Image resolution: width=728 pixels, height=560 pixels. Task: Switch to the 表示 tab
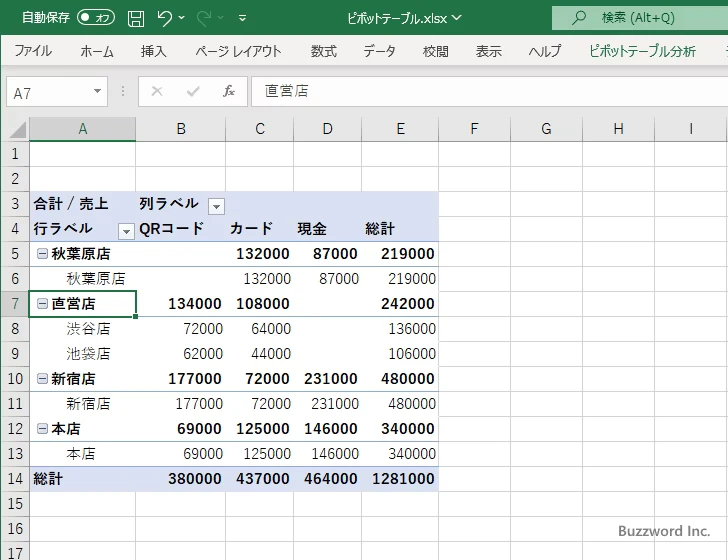click(x=488, y=51)
